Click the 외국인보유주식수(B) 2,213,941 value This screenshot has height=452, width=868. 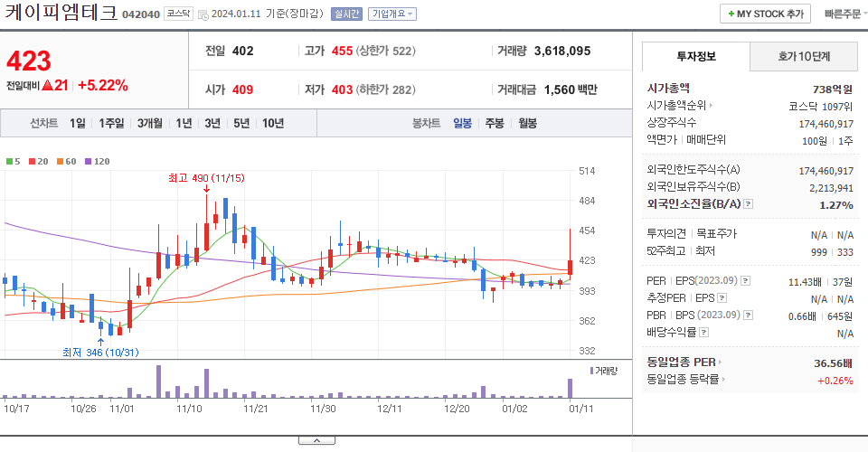(x=831, y=188)
